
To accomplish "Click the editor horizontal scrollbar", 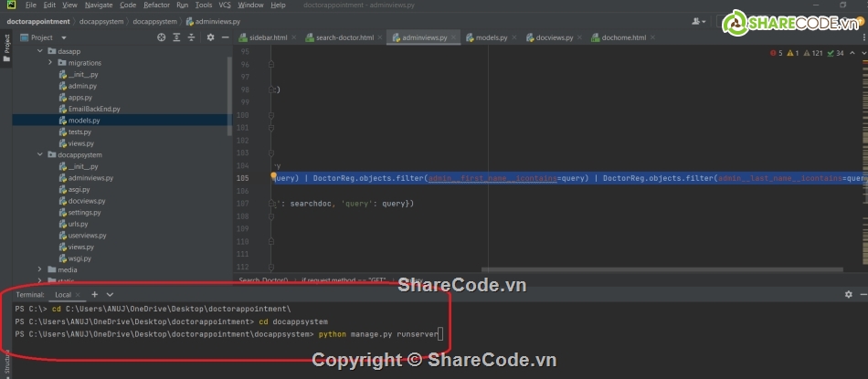I will pyautogui.click(x=662, y=270).
